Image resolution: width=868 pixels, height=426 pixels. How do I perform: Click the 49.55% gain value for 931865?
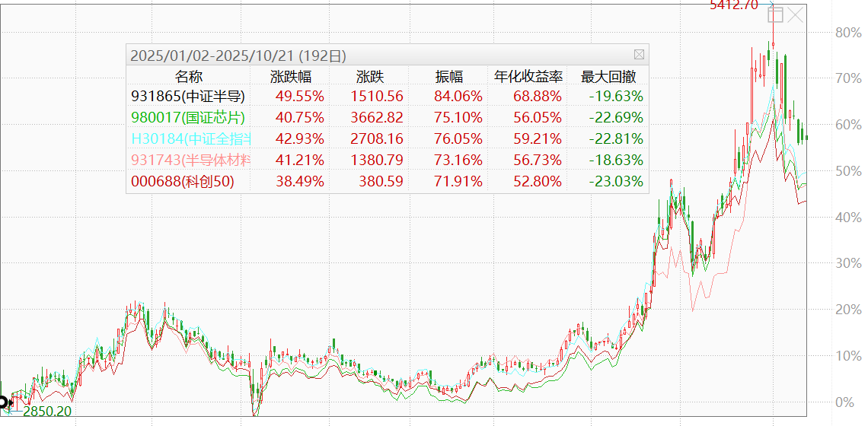[x=298, y=97]
